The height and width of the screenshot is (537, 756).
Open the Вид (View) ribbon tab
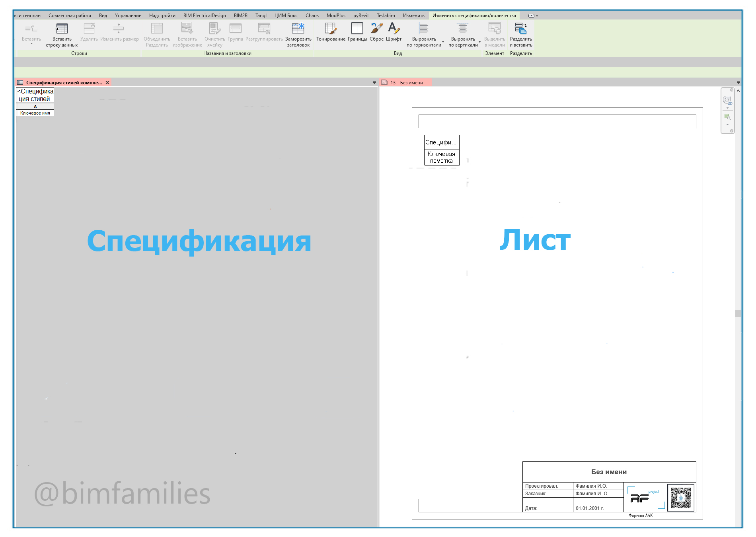[x=103, y=16]
